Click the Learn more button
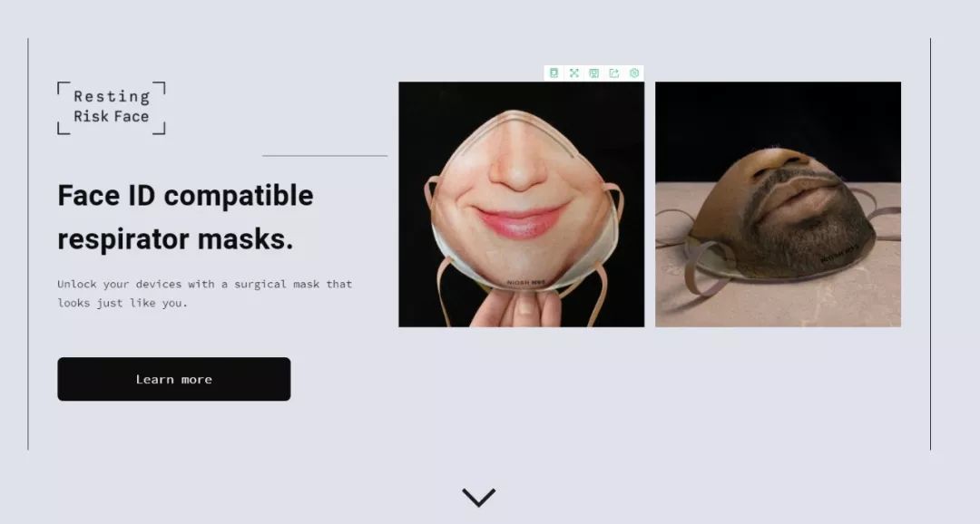The height and width of the screenshot is (524, 980). 173,379
